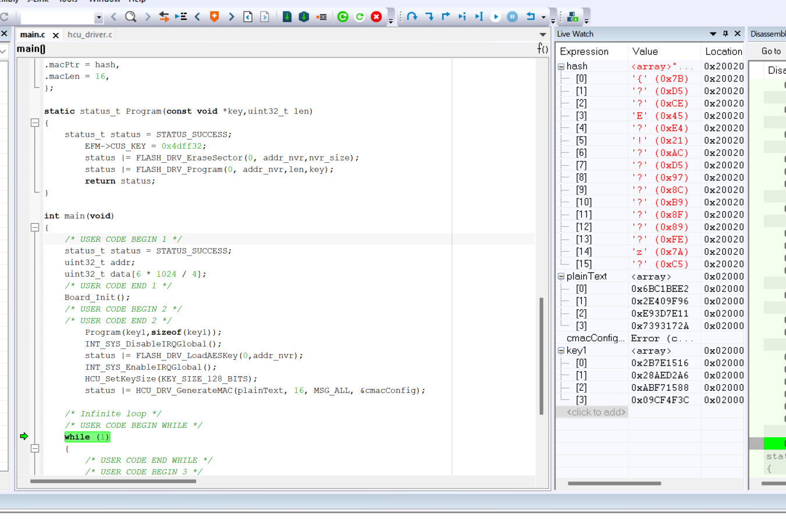Collapse the plainText array node
Viewport: 786px width, 532px height.
(561, 277)
